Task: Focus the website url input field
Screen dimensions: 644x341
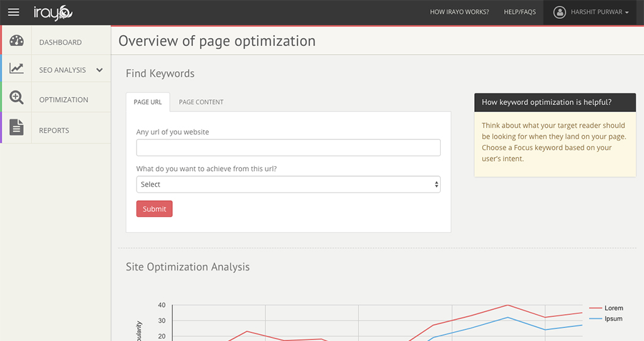Action: 288,147
